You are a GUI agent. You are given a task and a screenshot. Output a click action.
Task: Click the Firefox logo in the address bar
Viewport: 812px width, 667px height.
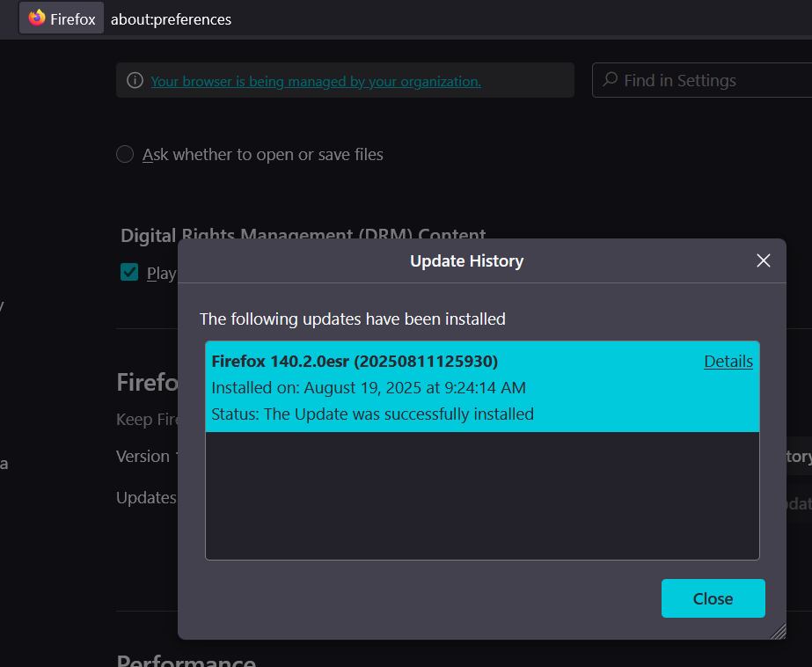[36, 18]
